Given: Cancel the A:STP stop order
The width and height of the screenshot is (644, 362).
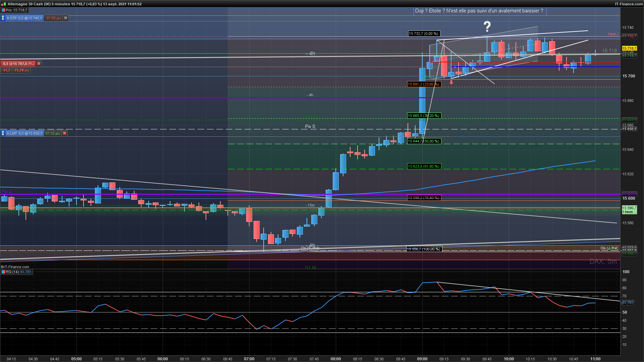Looking at the screenshot, I should click(x=66, y=18).
